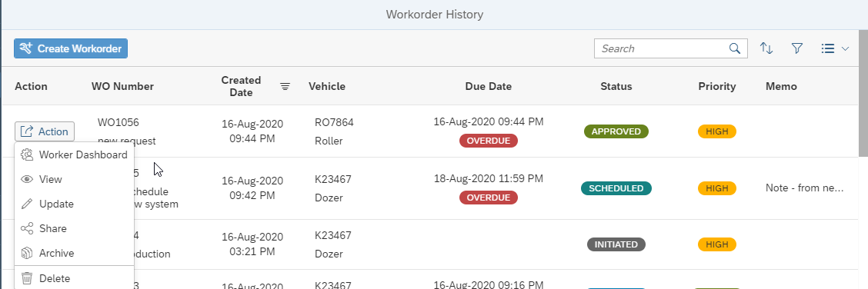The width and height of the screenshot is (868, 289).
Task: Open the filter funnel icon
Action: point(796,48)
